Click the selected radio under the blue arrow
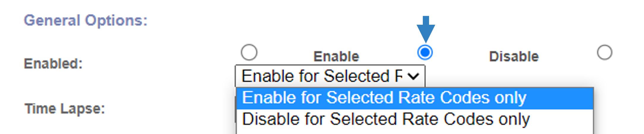Screen dimensions: 644x134 coord(425,52)
